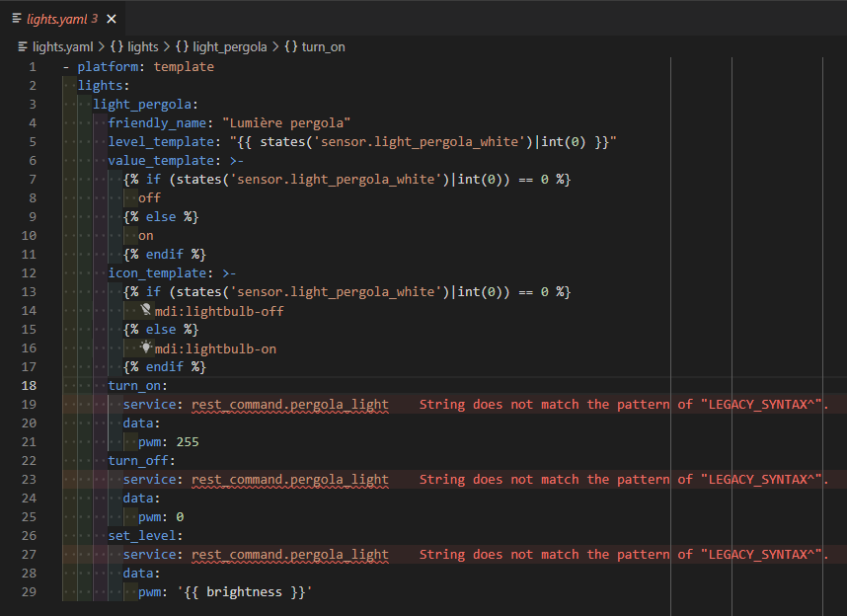Click line number 1 in the gutter
Image resolution: width=847 pixels, height=616 pixels.
[x=33, y=67]
